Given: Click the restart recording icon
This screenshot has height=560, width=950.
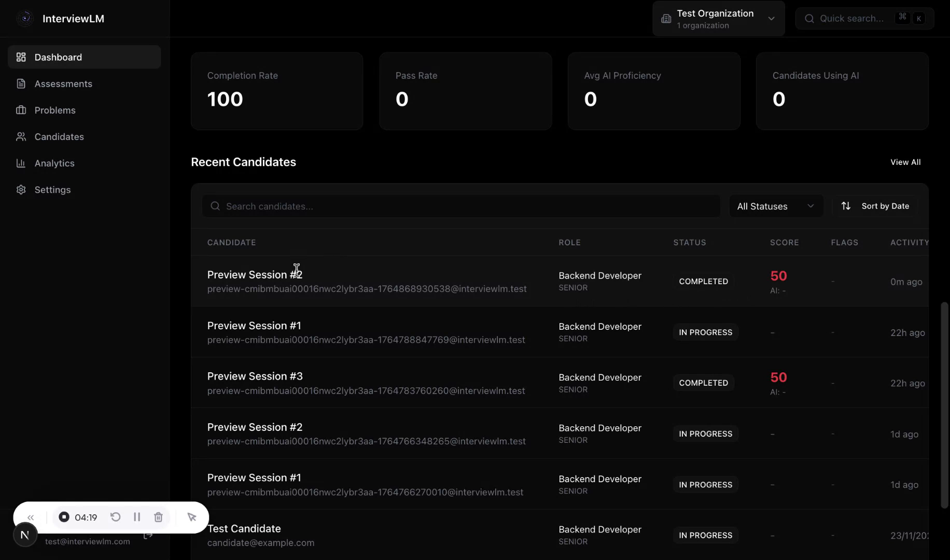Looking at the screenshot, I should click(x=116, y=517).
